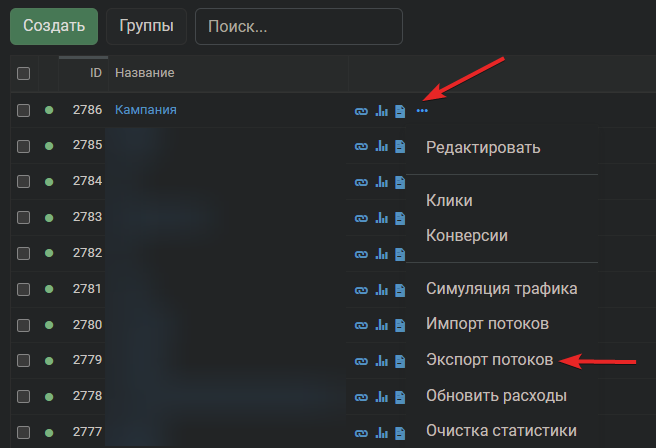The image size is (656, 448).
Task: Select Симуляция трафика menu item
Action: pos(502,289)
